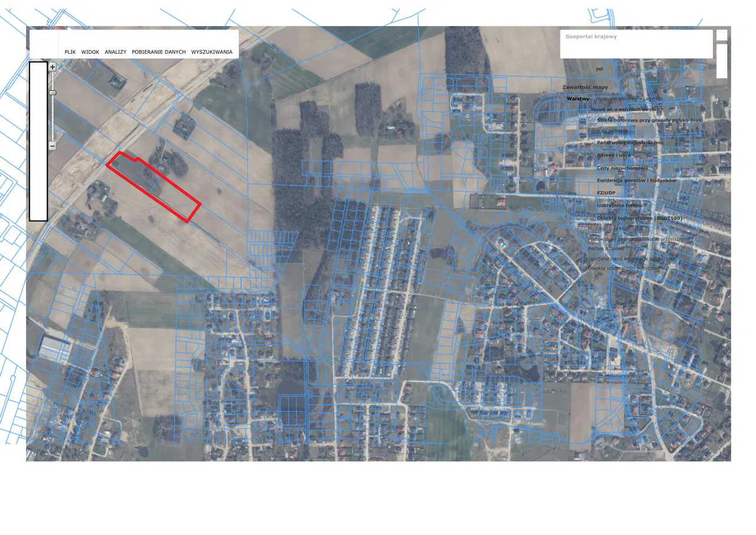The image size is (756, 535).
Task: Open the POBIERANIE DANYCH menu
Action: pos(159,52)
